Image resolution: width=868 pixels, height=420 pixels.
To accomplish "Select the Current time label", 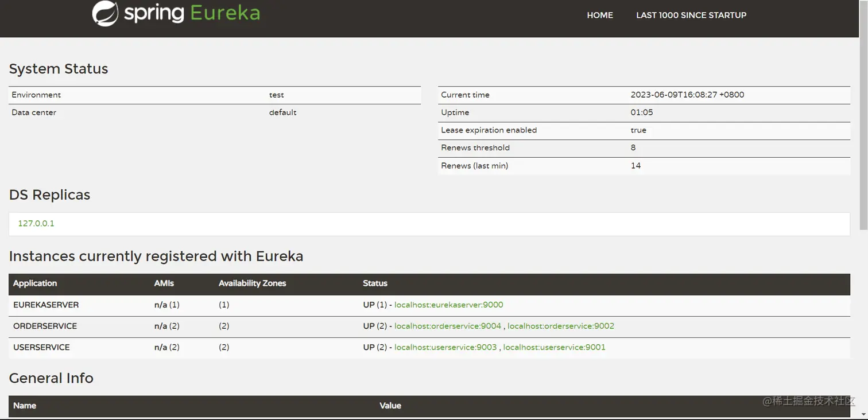I will (x=466, y=95).
